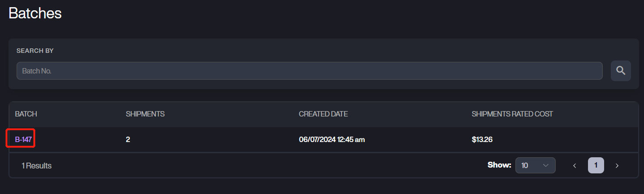Click the Batches page heading

[35, 13]
